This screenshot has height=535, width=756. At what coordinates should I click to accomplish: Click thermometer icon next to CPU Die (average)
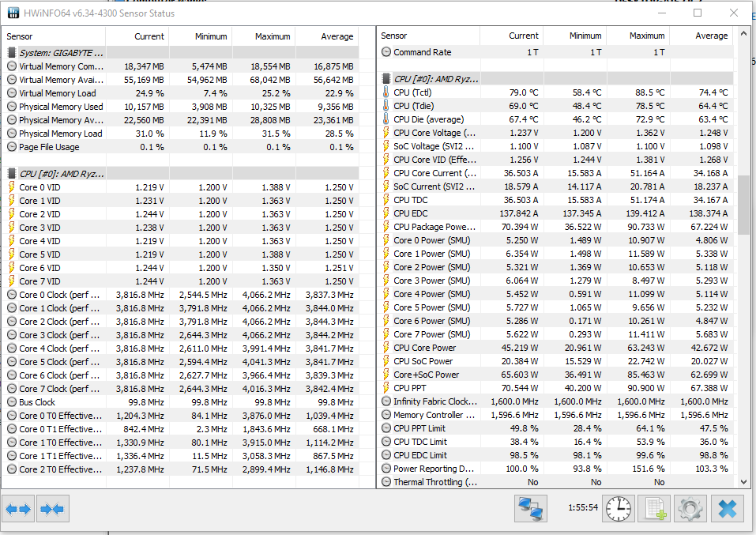pyautogui.click(x=386, y=119)
